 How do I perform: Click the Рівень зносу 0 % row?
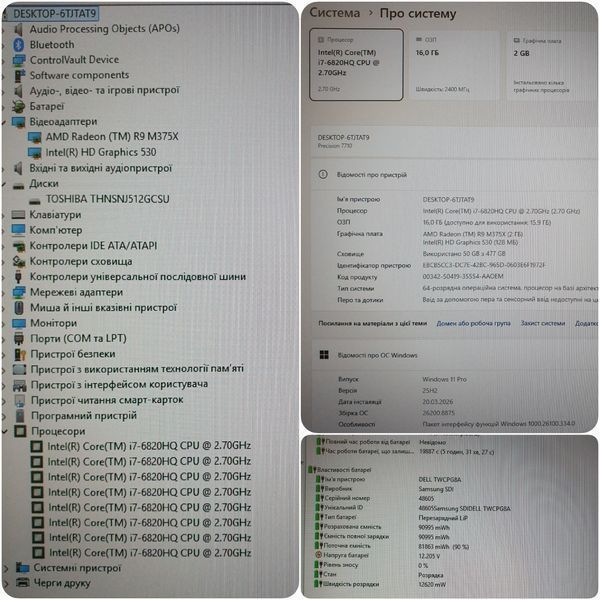coord(372,565)
